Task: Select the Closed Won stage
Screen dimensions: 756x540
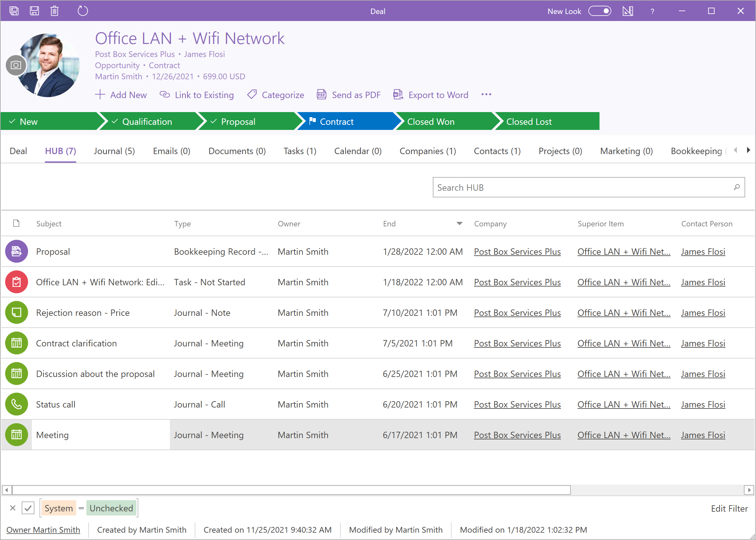Action: [x=431, y=122]
